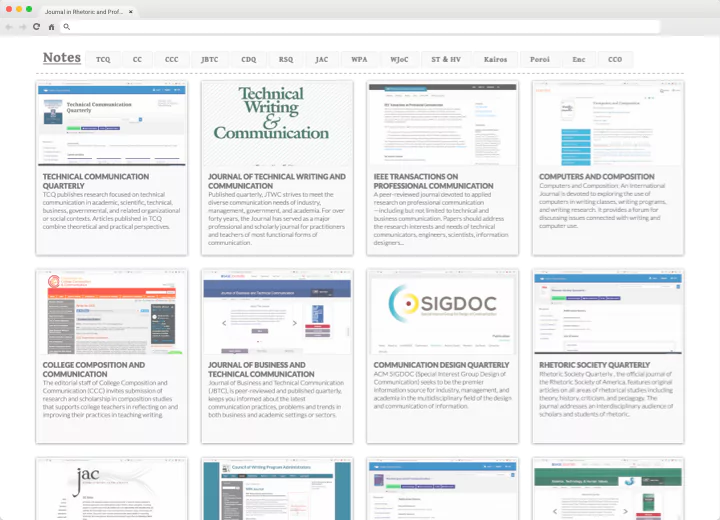720x520 pixels.
Task: Click the browser forward arrow
Action: click(x=22, y=27)
